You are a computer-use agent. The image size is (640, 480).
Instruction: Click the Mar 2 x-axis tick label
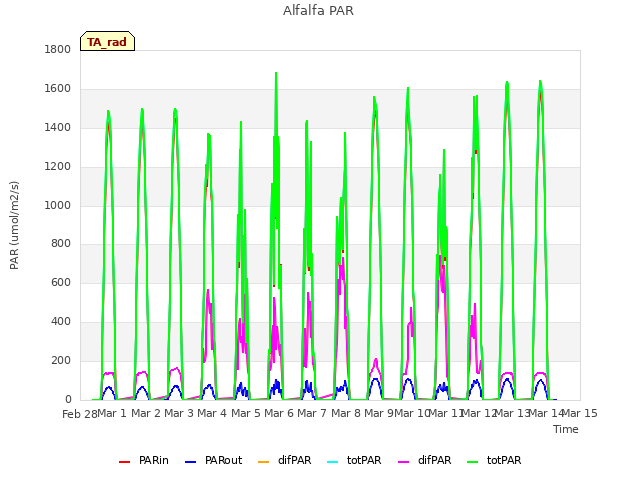click(x=145, y=413)
